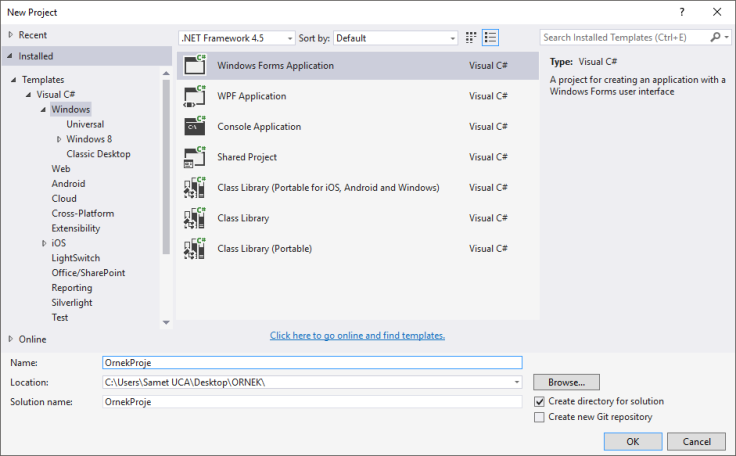Select the 'WPF Application' template name

pyautogui.click(x=252, y=96)
